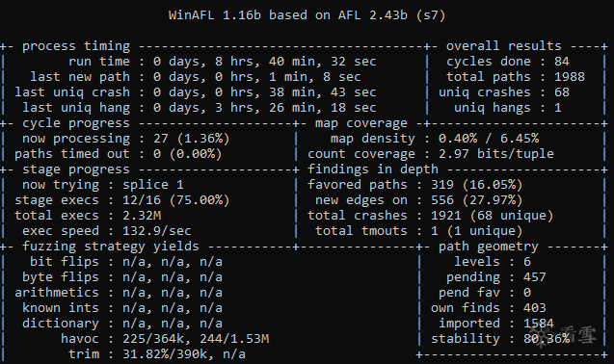Select the total paths value 1988
The width and height of the screenshot is (614, 364).
pyautogui.click(x=570, y=77)
